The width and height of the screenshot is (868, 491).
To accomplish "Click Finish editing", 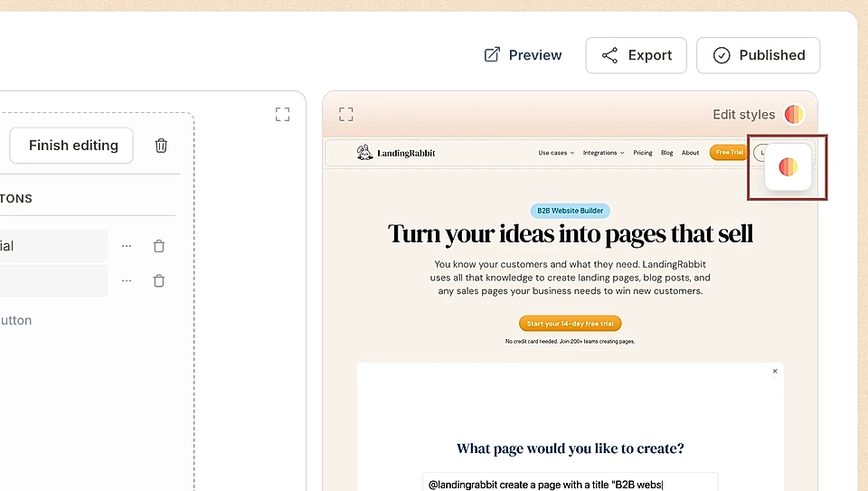I will (x=71, y=146).
